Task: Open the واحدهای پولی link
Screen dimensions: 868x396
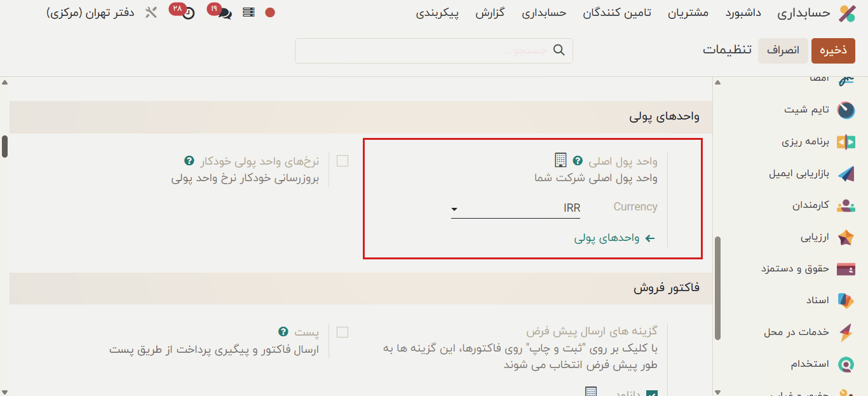Action: point(607,238)
